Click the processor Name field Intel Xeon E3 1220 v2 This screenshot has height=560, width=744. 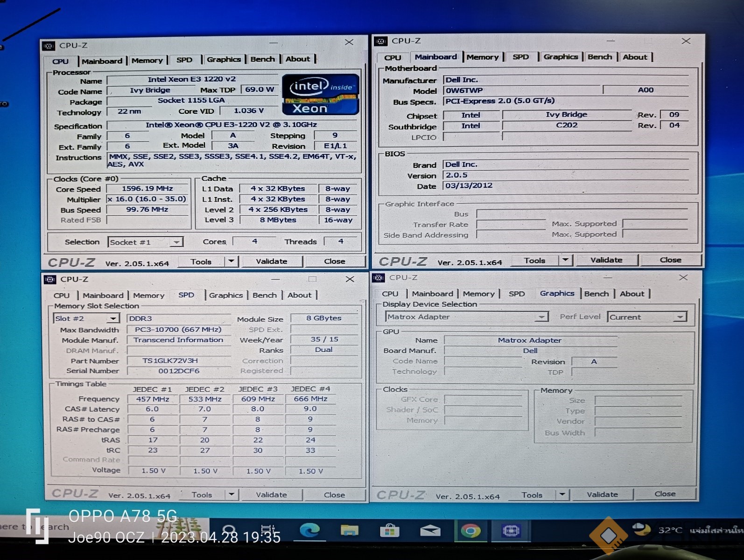pyautogui.click(x=192, y=79)
